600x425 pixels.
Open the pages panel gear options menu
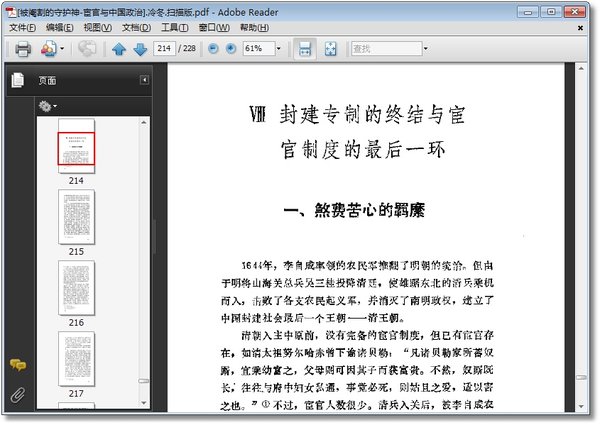pyautogui.click(x=47, y=106)
